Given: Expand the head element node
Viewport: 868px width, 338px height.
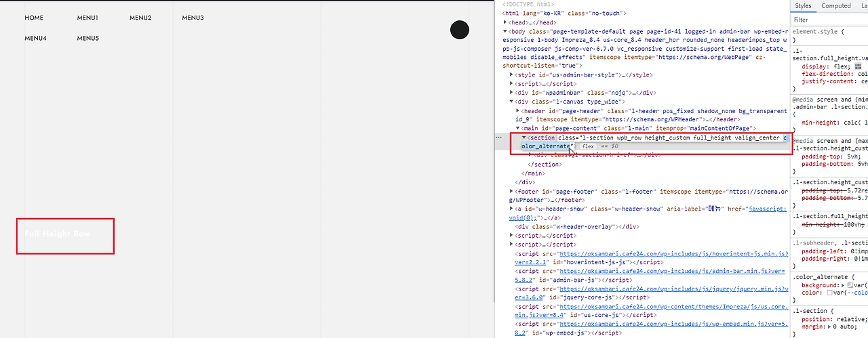Looking at the screenshot, I should 505,22.
